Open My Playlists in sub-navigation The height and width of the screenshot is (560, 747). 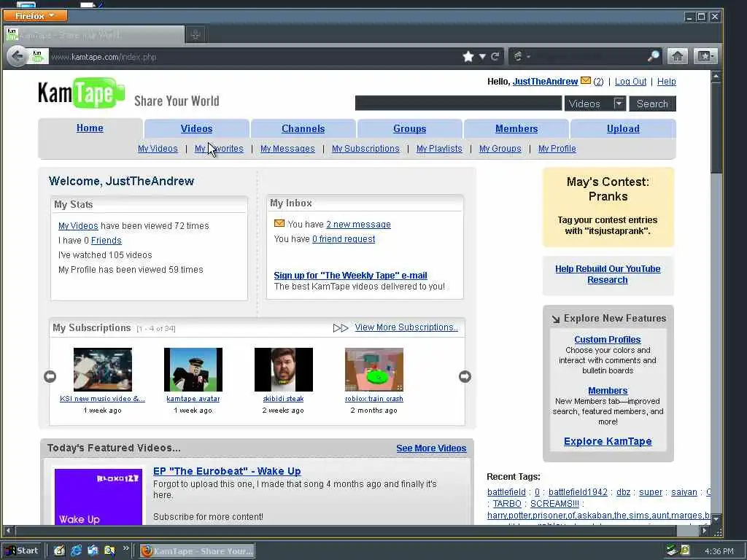click(x=439, y=149)
